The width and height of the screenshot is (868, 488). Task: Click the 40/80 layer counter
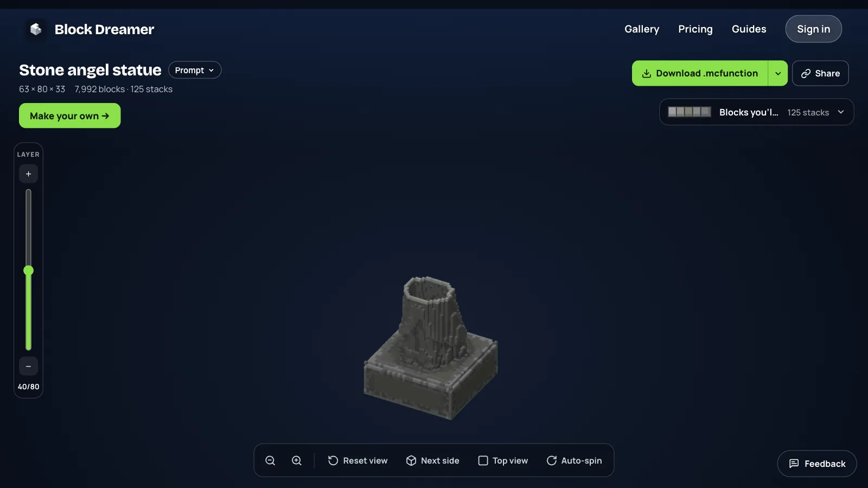click(x=28, y=387)
